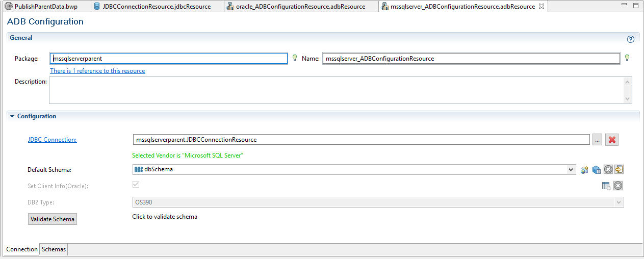644x259 pixels.
Task: Click 'Selected Vendor is "Microsoft SQL Server"' text
Action: point(188,156)
